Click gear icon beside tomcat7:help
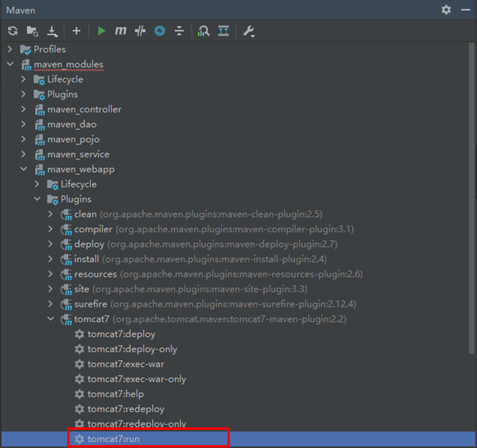 coord(79,394)
